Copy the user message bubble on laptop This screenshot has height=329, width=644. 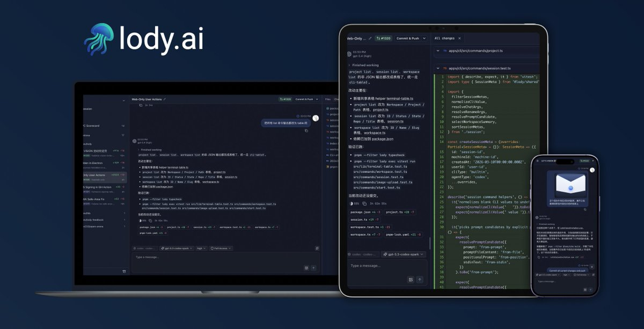pos(306,130)
